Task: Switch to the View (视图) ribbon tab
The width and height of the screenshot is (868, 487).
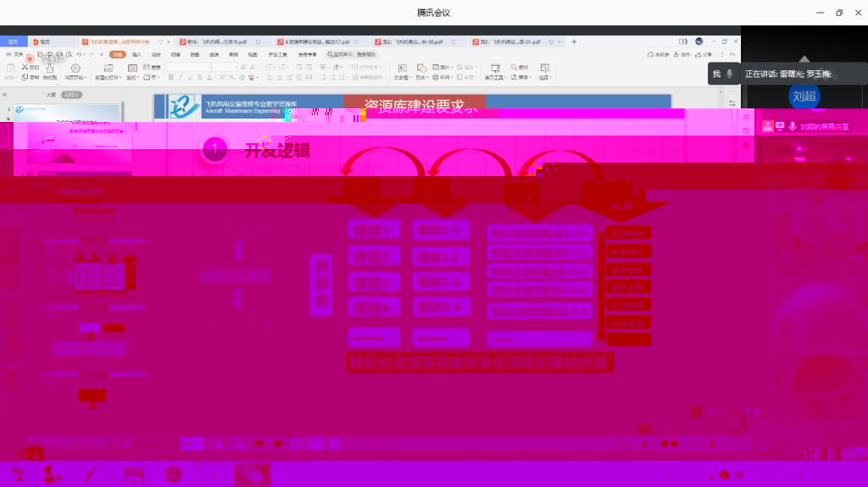Action: pyautogui.click(x=253, y=55)
